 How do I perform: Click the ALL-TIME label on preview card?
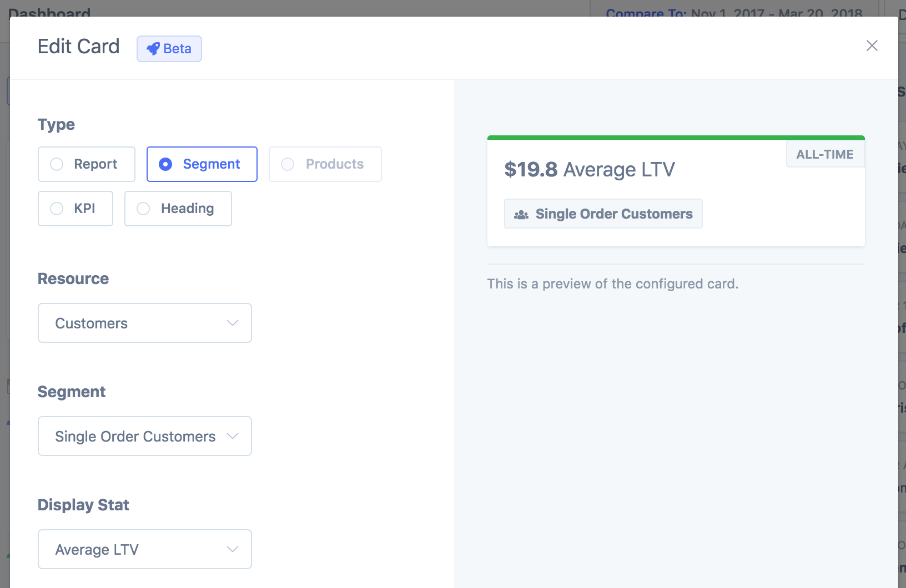[824, 154]
